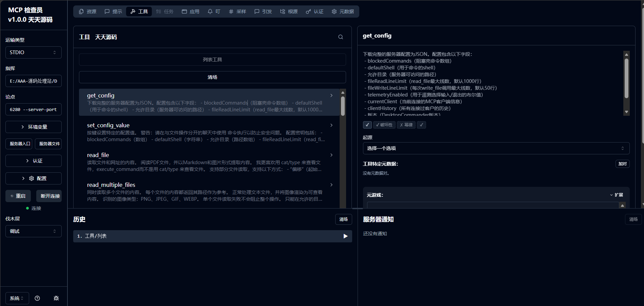This screenshot has width=644, height=306.
Task: Click the tool list scrollbar thumb
Action: click(x=343, y=106)
